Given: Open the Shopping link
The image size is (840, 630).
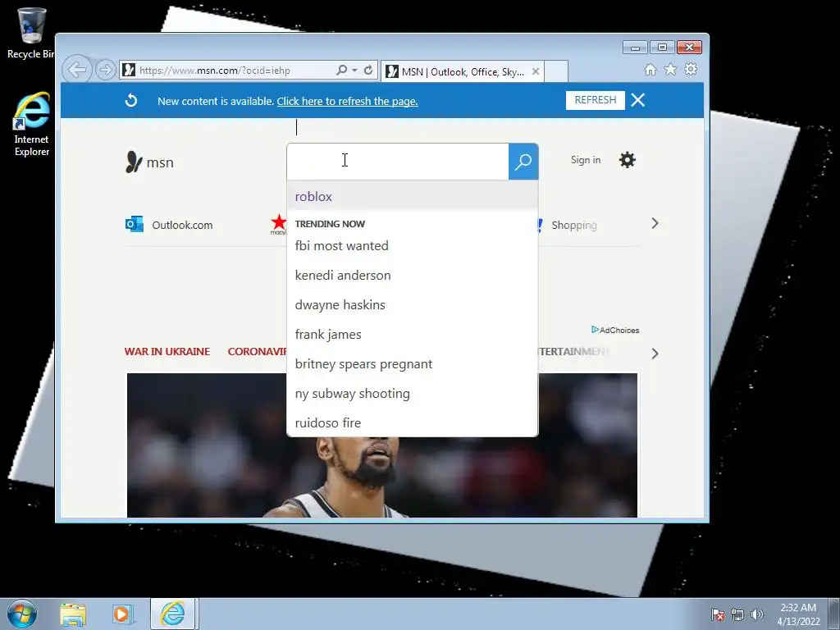Looking at the screenshot, I should pyautogui.click(x=573, y=225).
